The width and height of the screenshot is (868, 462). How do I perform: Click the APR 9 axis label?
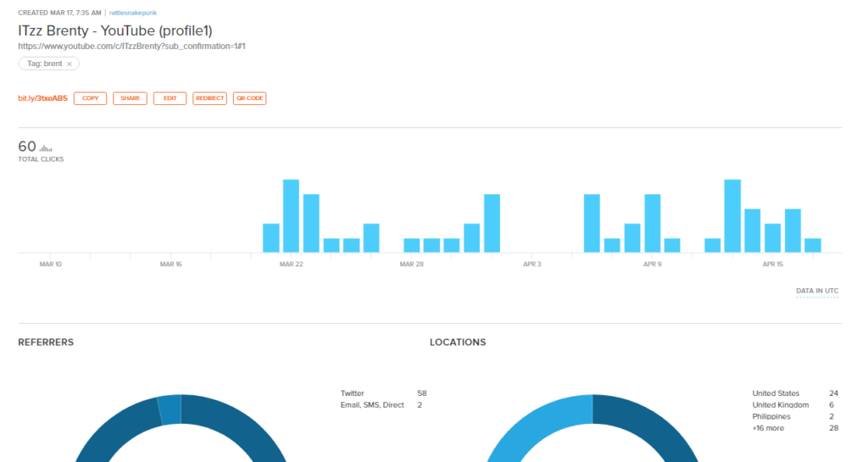coord(652,264)
